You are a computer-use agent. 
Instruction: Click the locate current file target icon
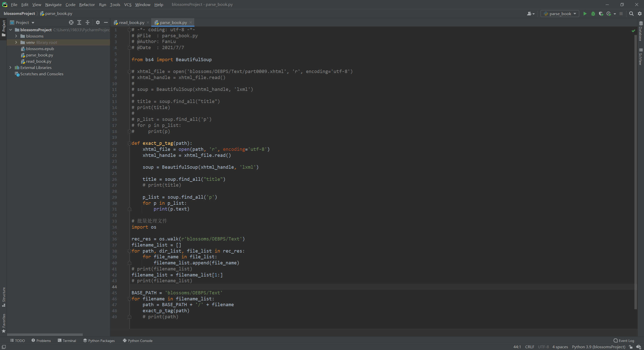(71, 23)
